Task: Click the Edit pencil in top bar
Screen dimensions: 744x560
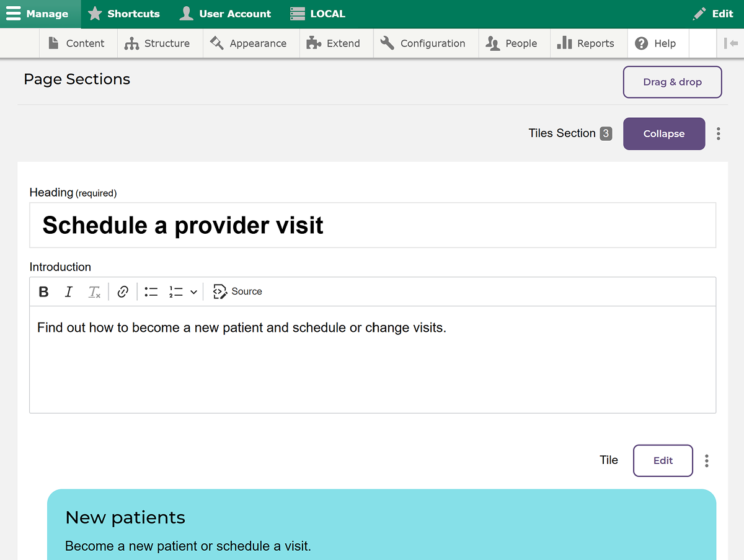Action: coord(713,14)
